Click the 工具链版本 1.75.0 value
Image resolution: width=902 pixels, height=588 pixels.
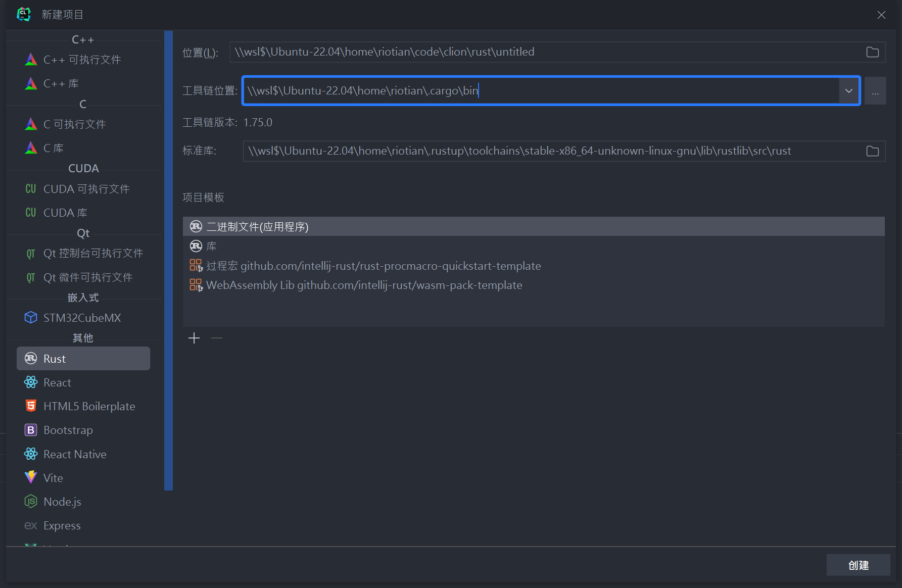click(x=258, y=122)
